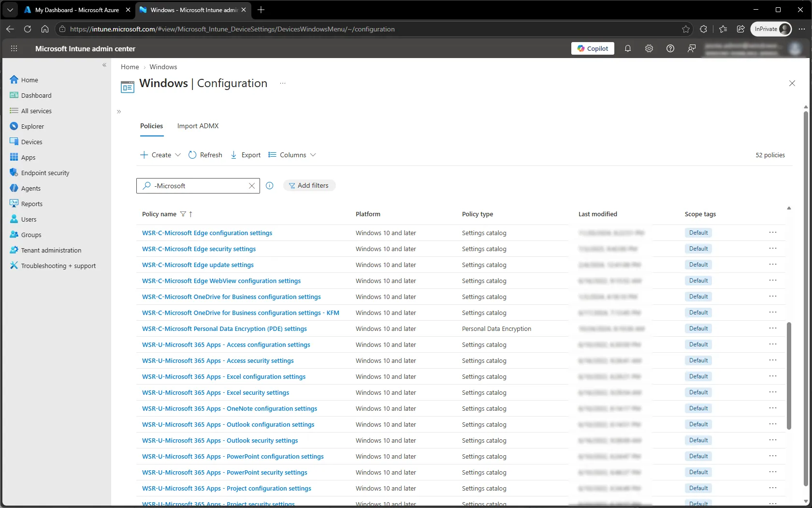Open browser settings and more menu
The image size is (812, 508).
802,29
